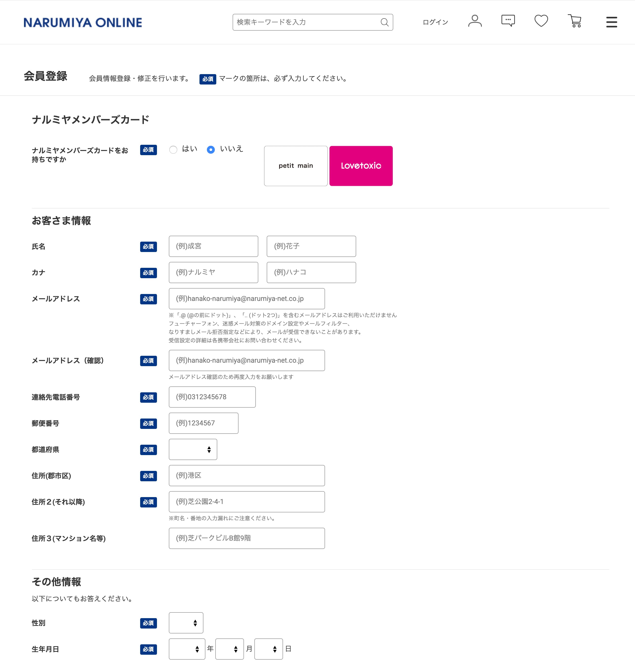Click the メールアドレス確認のため再度入力をお願いします note
This screenshot has width=635, height=672.
(231, 377)
